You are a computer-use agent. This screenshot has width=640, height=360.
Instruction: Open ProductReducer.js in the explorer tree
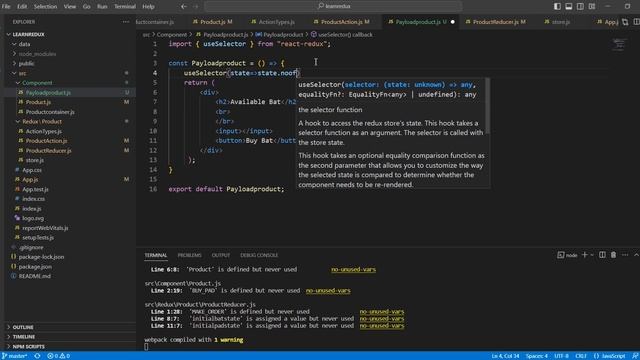click(48, 151)
